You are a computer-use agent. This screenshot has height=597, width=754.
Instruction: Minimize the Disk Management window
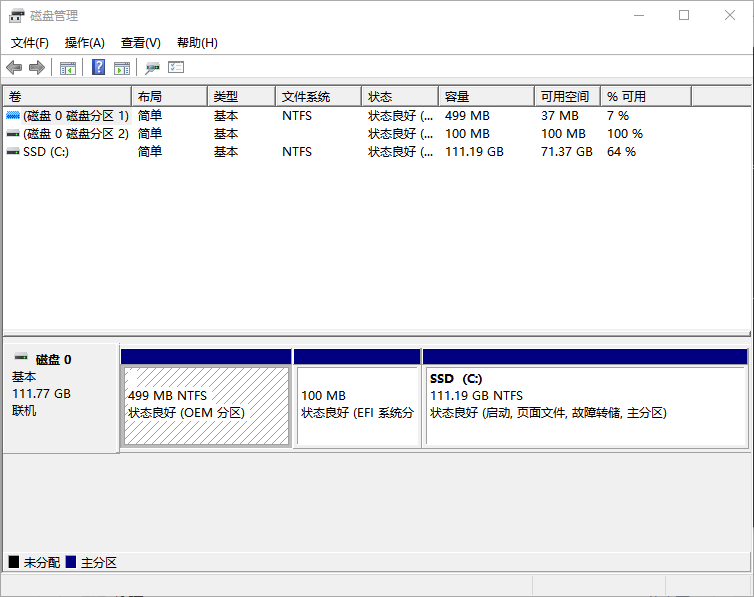click(639, 15)
